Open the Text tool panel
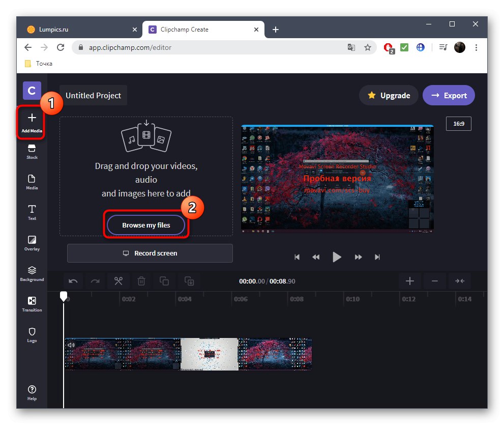The image size is (504, 425). [32, 213]
